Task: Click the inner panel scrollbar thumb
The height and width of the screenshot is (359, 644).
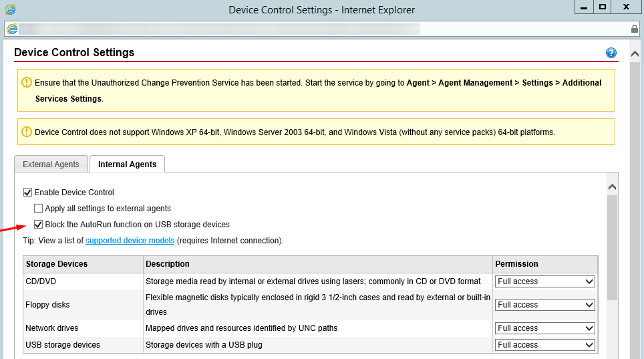Action: pos(612,247)
